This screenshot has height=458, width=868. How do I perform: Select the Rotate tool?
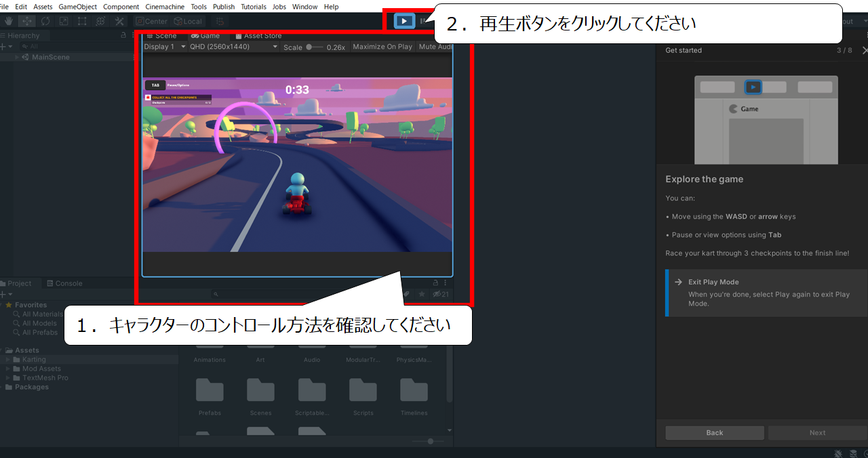point(45,22)
